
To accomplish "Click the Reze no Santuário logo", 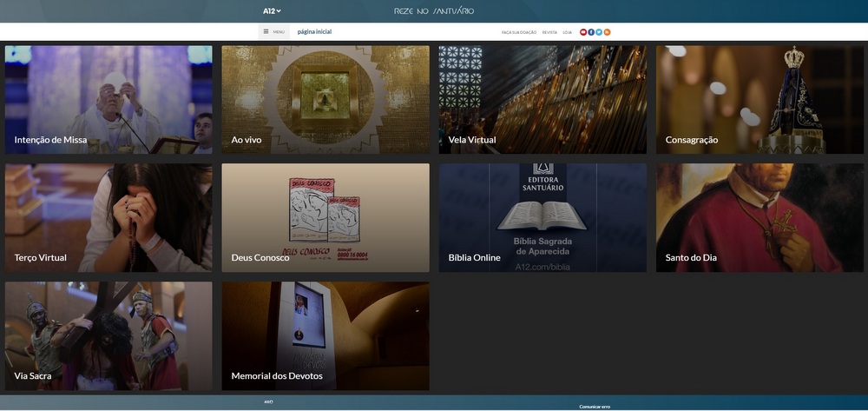I will pos(434,11).
